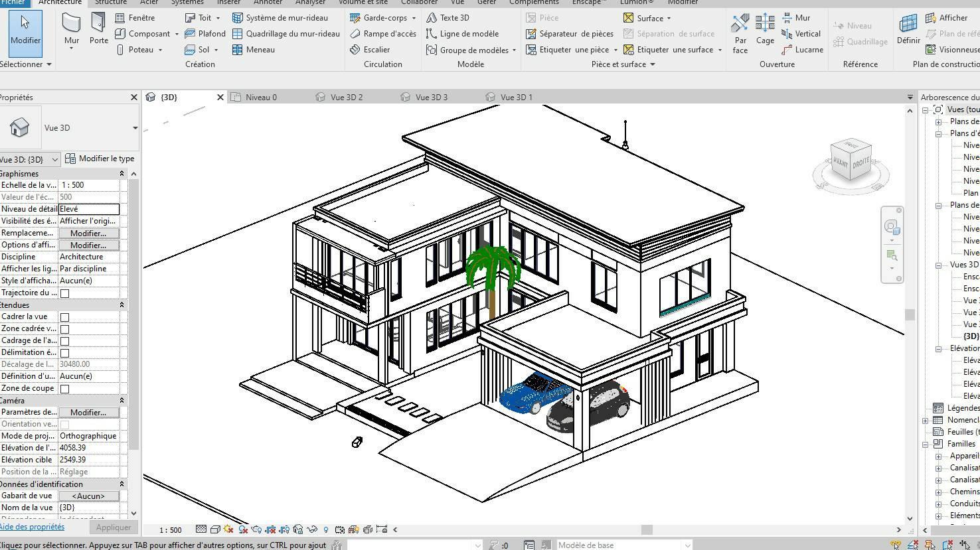Click the Séparateur de pièces tool

(570, 34)
